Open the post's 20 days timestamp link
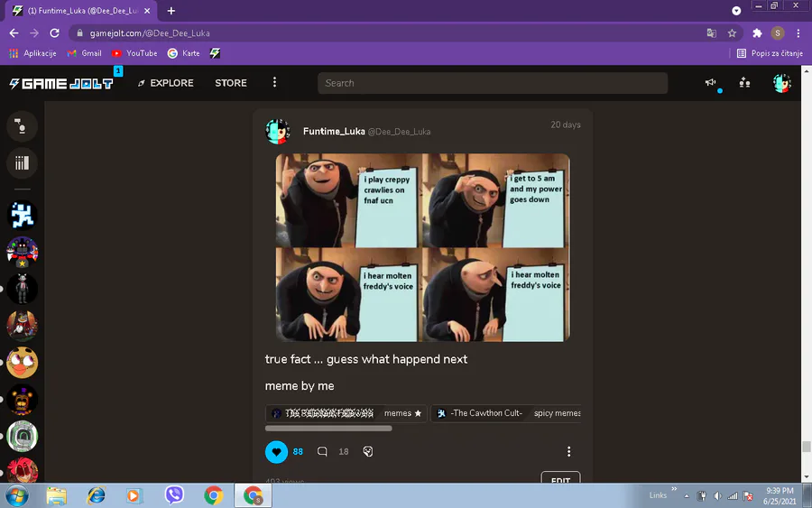Screen dimensions: 812x508 (x=565, y=125)
